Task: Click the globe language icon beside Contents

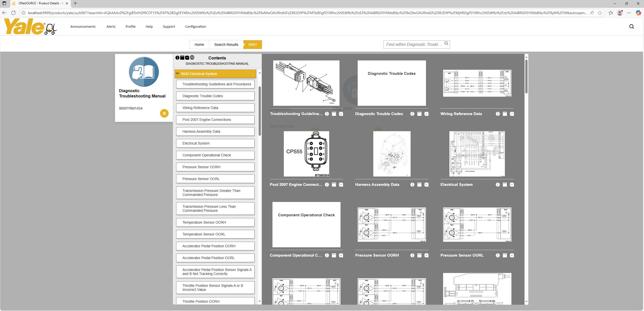Action: (x=192, y=58)
